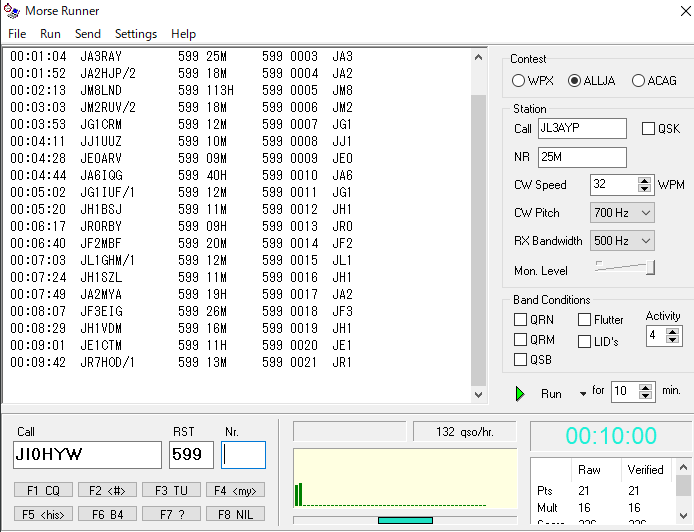Select the ACAG contest option

click(639, 81)
